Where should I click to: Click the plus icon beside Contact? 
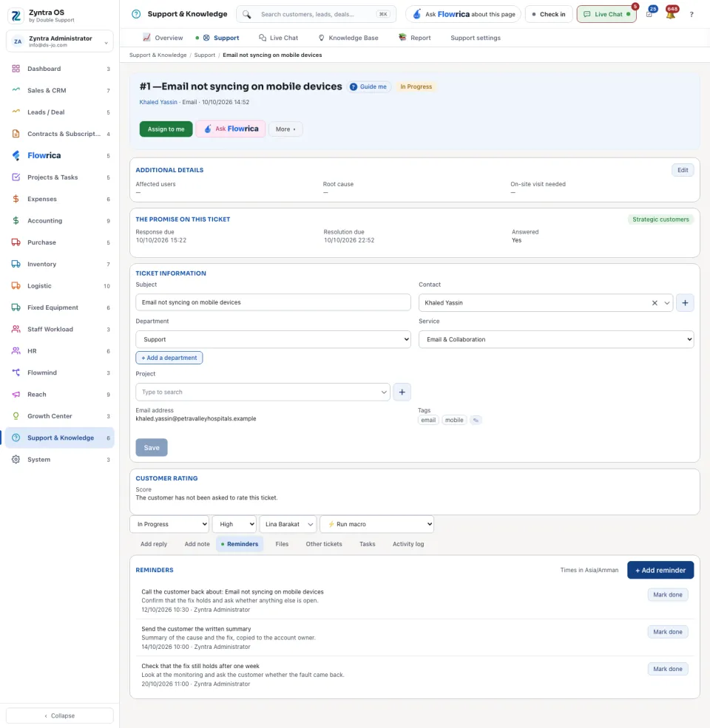click(x=685, y=303)
